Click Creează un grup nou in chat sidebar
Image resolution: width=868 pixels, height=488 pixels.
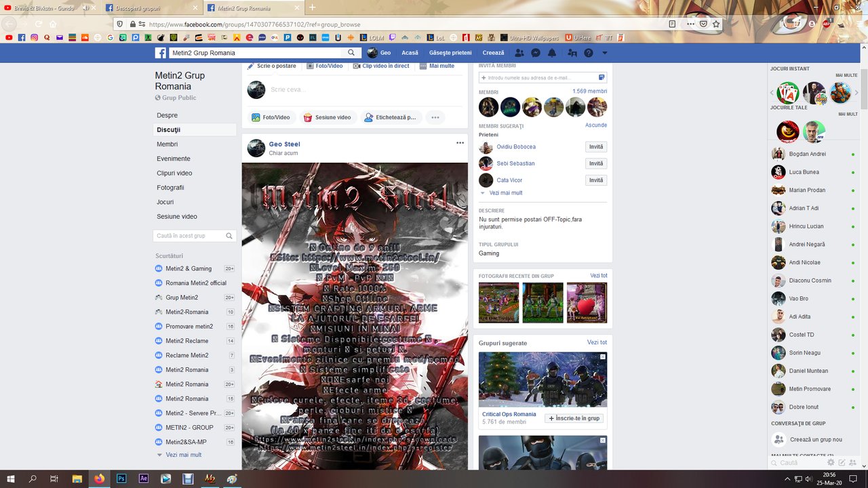click(816, 440)
